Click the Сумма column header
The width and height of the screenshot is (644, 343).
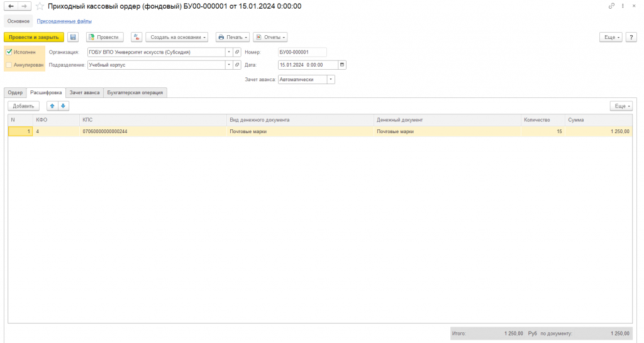[599, 120]
